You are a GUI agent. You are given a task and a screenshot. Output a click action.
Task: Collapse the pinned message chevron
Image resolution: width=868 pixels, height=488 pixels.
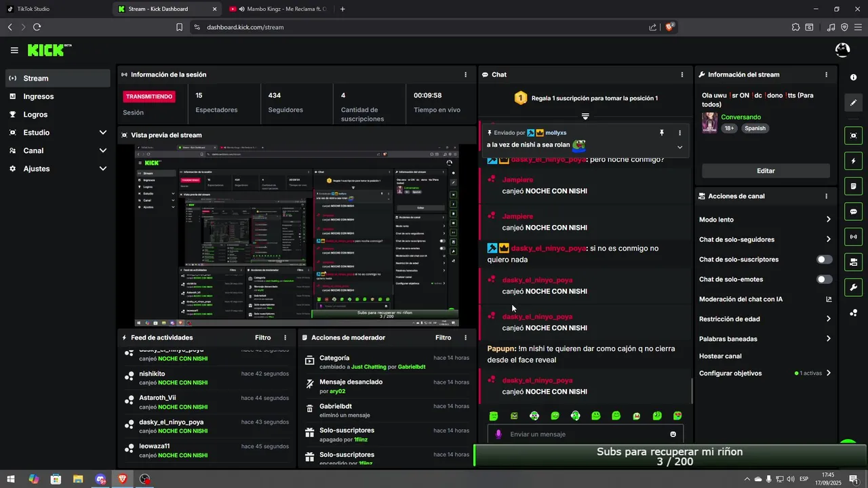point(679,147)
